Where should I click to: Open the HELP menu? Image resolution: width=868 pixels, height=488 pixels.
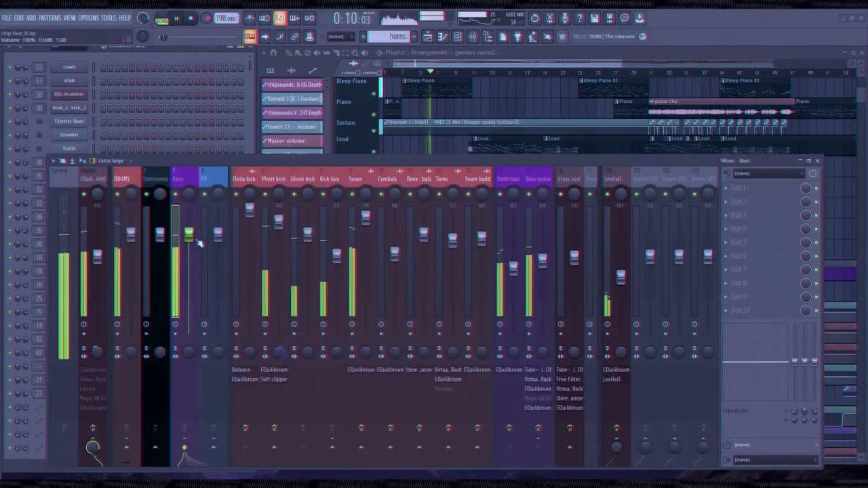pos(125,18)
